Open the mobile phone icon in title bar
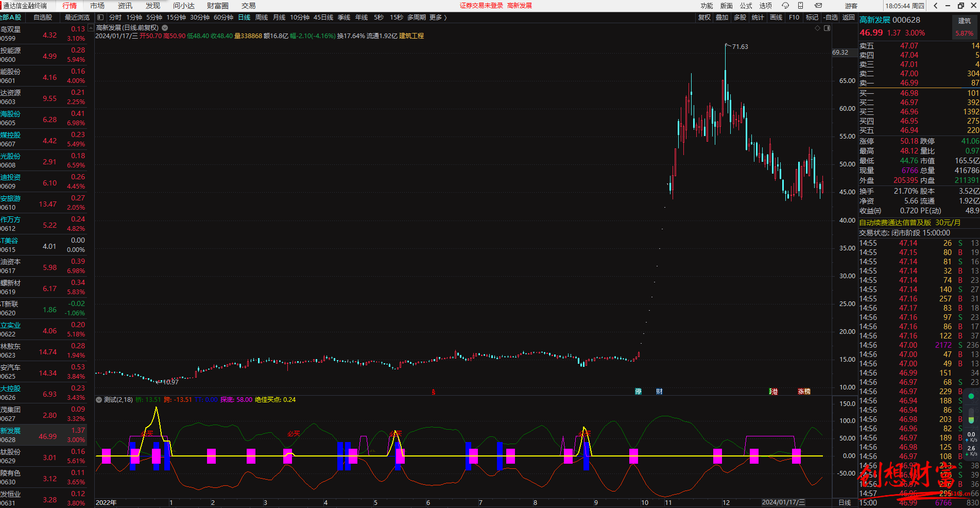The height and width of the screenshot is (508, 980). (801, 6)
